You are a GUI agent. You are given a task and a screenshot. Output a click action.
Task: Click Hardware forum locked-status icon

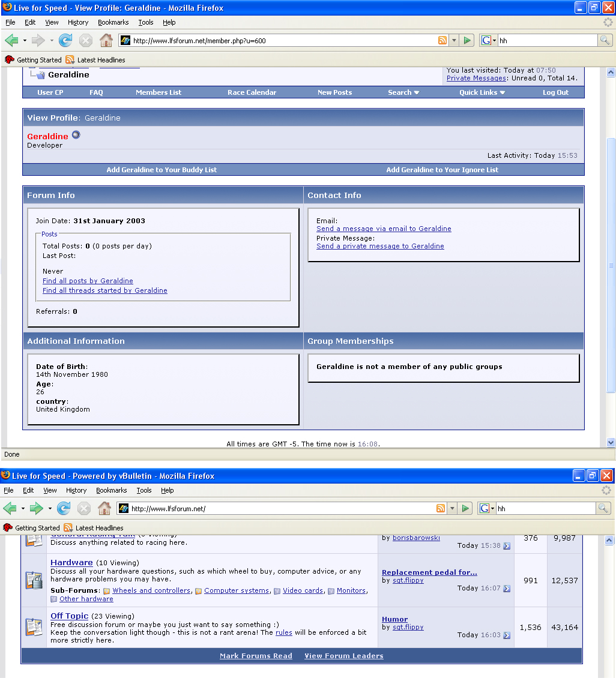tap(34, 580)
